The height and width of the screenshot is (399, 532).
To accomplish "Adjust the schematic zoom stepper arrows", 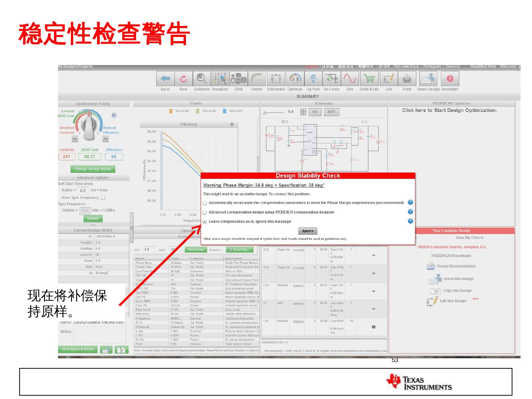I will (303, 112).
